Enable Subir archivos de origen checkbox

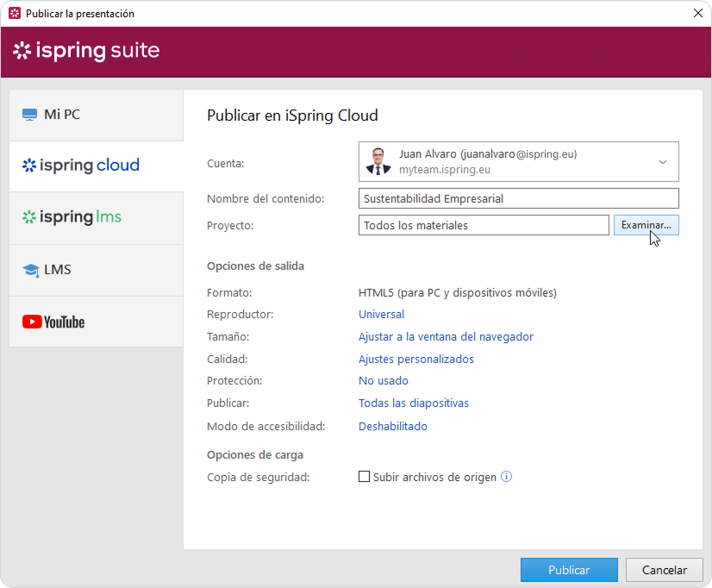point(365,477)
